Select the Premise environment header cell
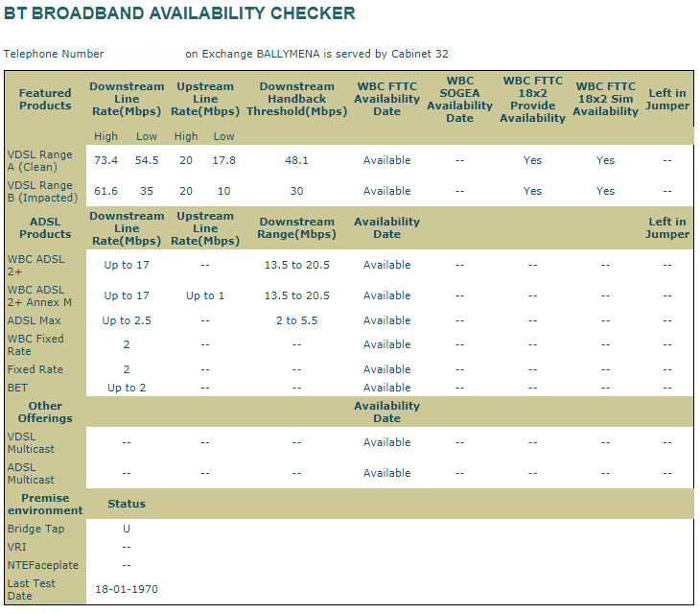 click(45, 504)
